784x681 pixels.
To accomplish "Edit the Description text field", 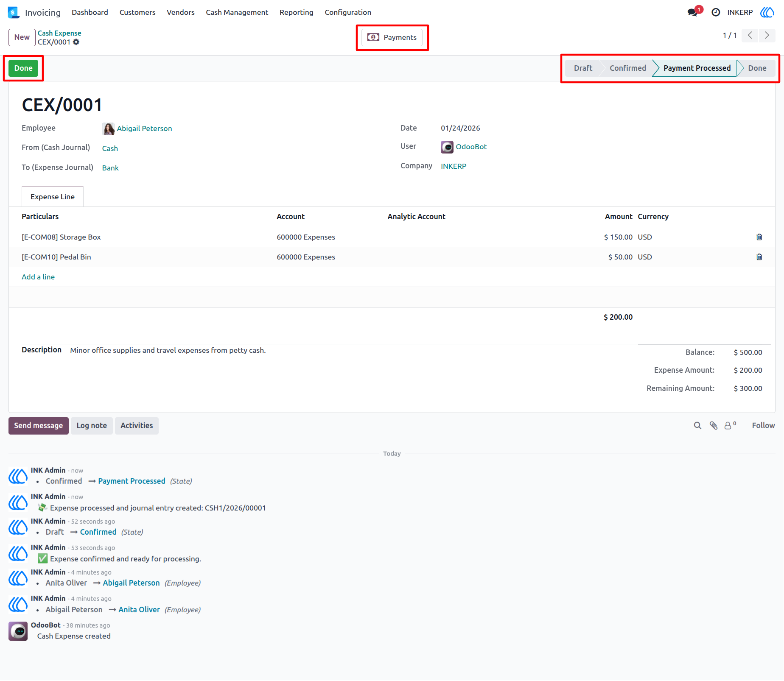I will 168,350.
